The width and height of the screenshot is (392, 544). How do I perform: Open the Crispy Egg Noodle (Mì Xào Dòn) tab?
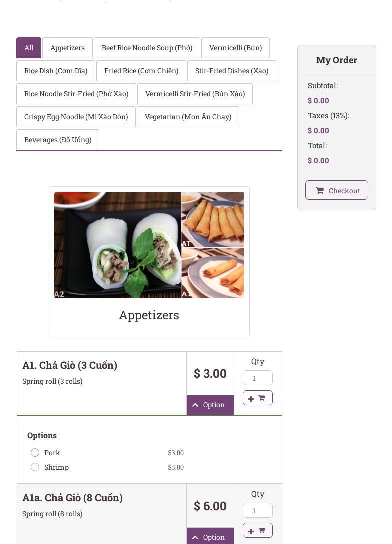[76, 117]
